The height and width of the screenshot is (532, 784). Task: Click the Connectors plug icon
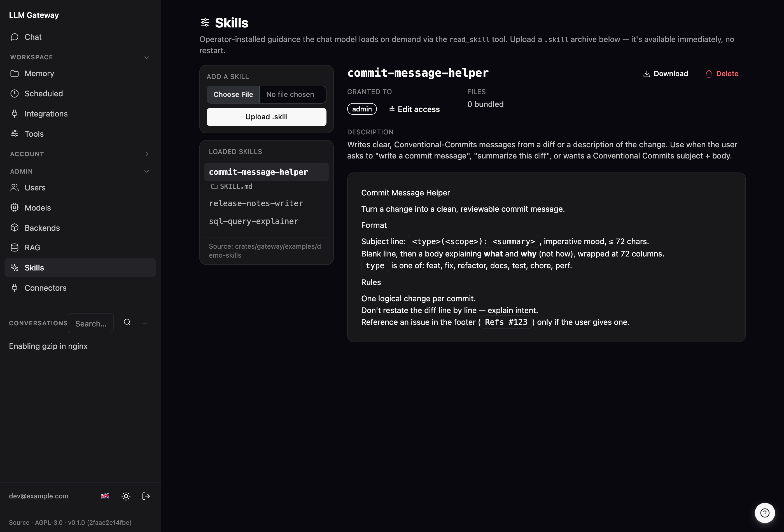pos(15,288)
